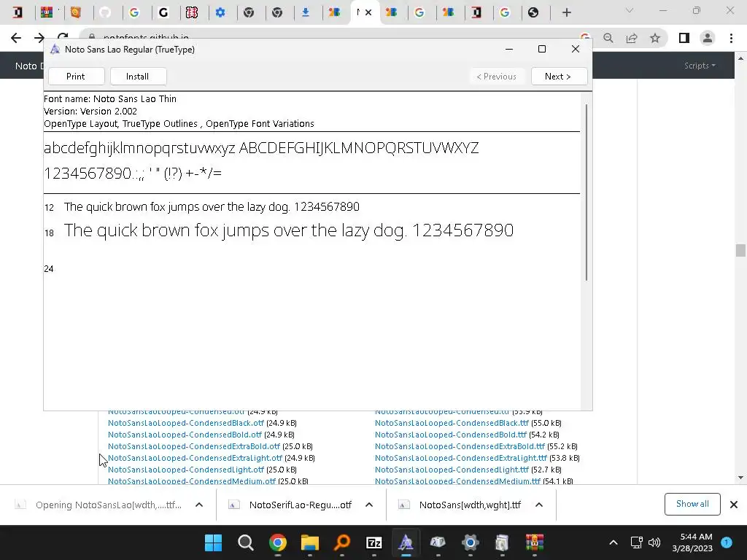Download NotoSansLaoLooped-CondensedExtraLight.otf

pos(196,458)
